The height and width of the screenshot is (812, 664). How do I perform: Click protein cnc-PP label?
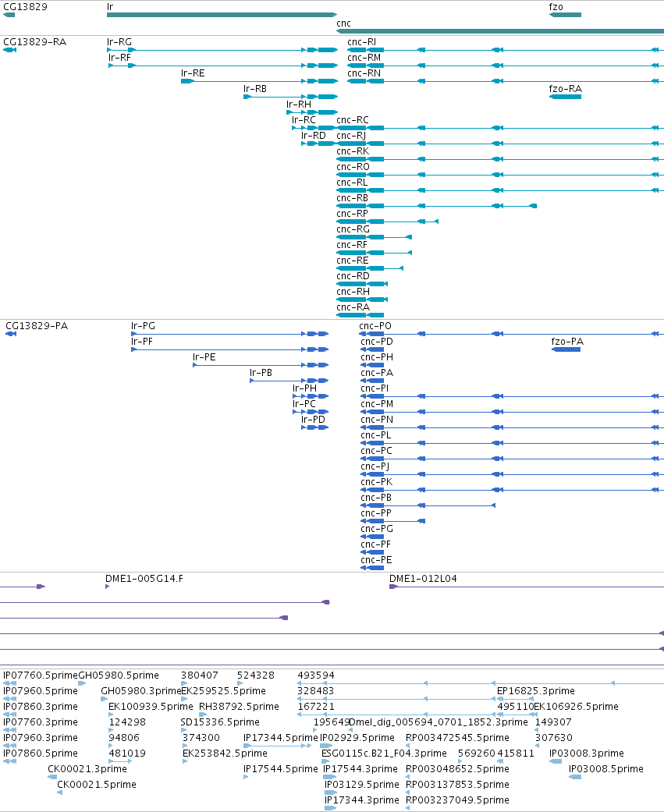[x=377, y=512]
